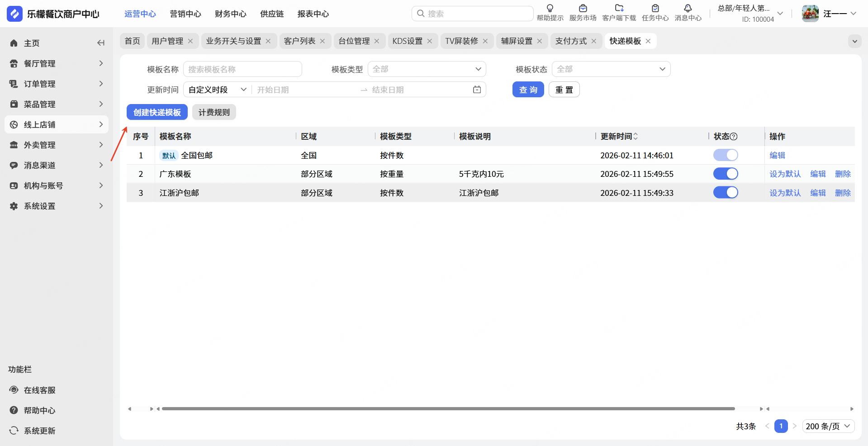
Task: Open the 模板类型 dropdown
Action: click(427, 69)
